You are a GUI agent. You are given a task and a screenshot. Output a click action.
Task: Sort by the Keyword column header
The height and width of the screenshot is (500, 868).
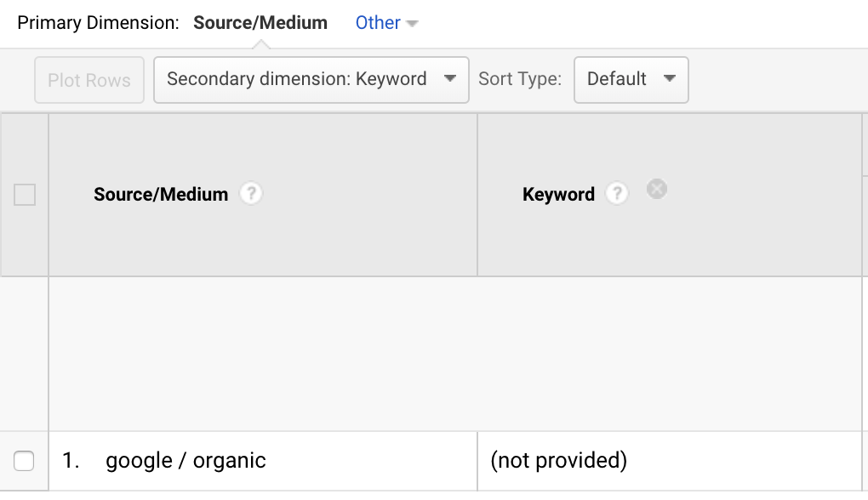tap(558, 195)
